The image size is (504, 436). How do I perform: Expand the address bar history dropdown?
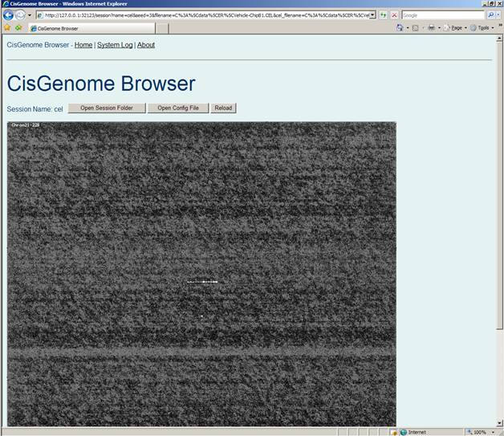click(x=373, y=15)
